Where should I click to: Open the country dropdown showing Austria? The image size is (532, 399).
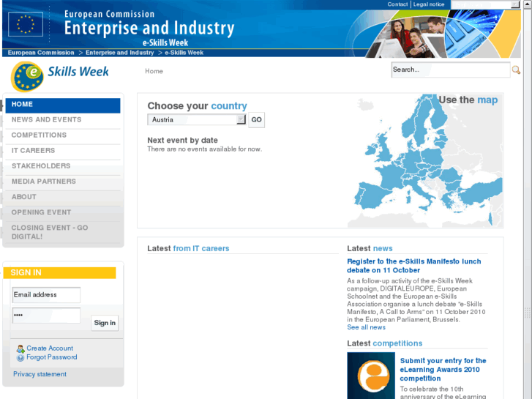point(196,119)
